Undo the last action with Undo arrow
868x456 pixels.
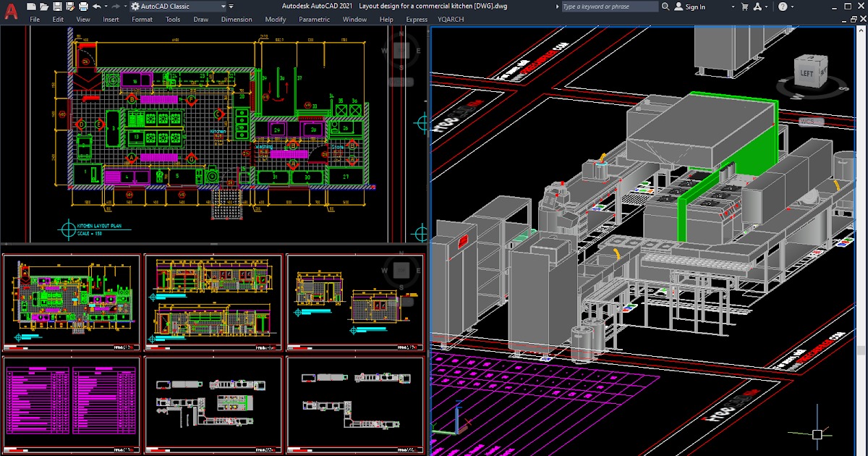[x=97, y=7]
